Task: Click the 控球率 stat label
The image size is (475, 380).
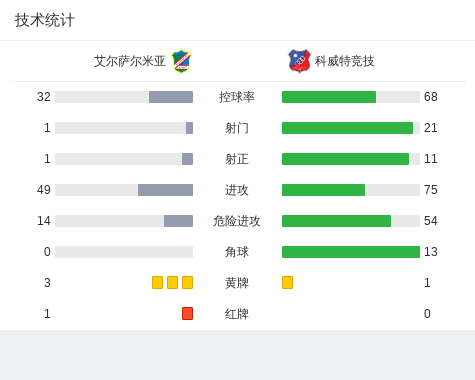Action: click(x=237, y=97)
